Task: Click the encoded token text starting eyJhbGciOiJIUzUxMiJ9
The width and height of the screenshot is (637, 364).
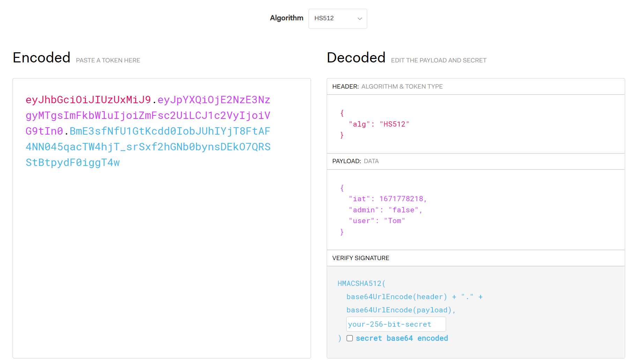Action: tap(148, 131)
